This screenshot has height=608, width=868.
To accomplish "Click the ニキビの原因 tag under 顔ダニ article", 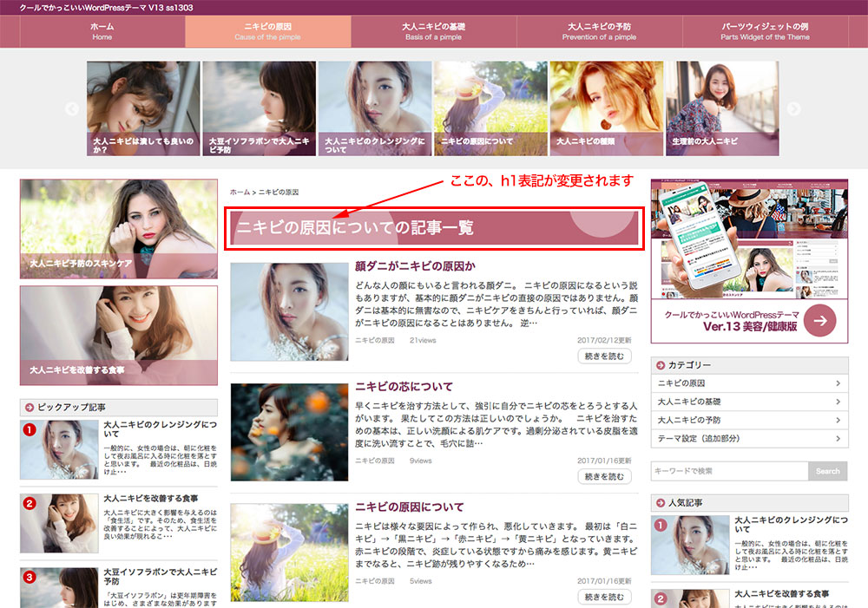I will click(375, 341).
